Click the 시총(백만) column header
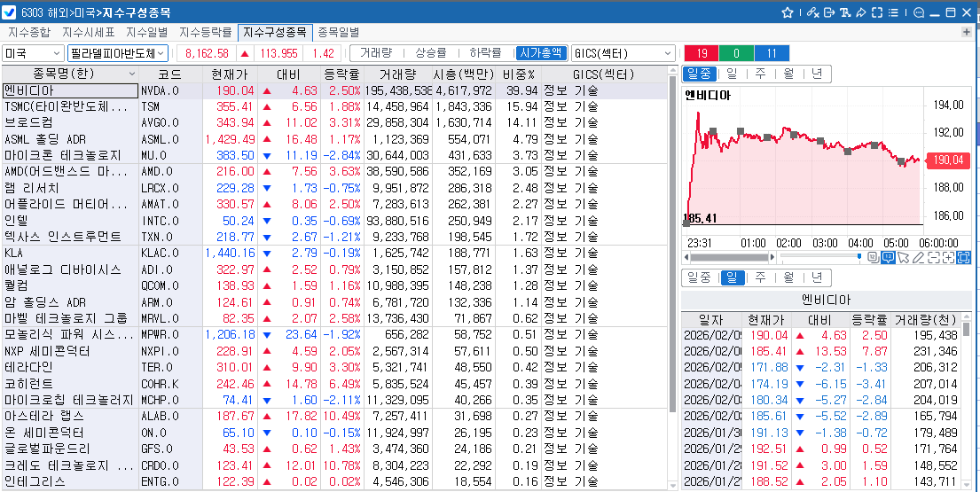 [x=465, y=74]
